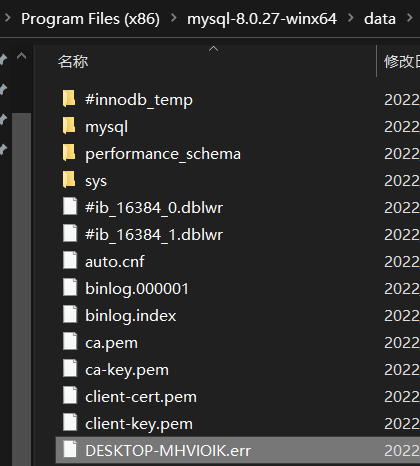
Task: Select the performance_schema folder icon
Action: (x=69, y=153)
